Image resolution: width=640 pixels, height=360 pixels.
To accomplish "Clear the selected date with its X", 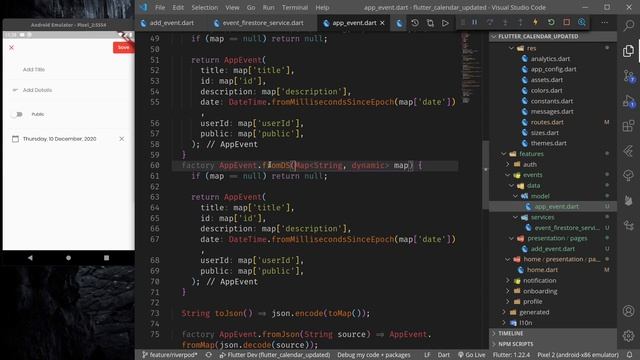I will [x=122, y=139].
